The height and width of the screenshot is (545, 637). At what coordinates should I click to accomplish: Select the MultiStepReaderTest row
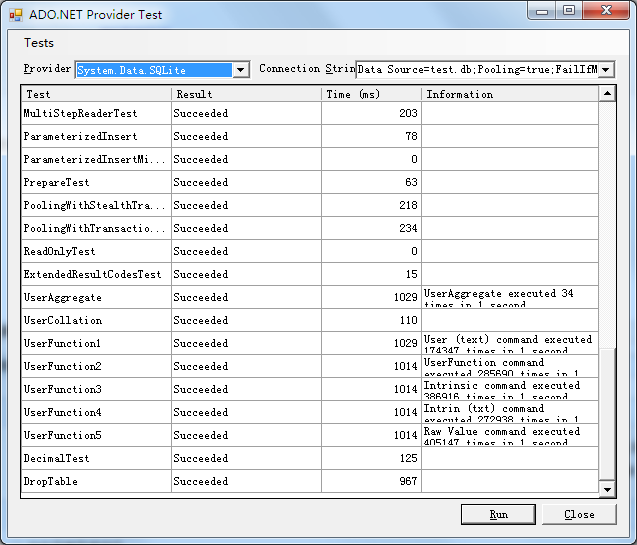310,113
